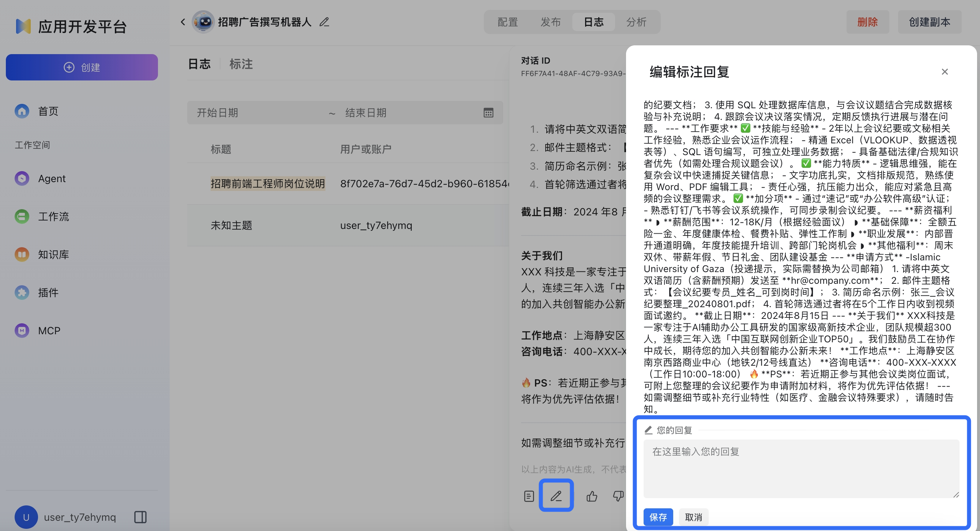Click the thumbs-down dislike icon
This screenshot has width=980, height=531.
tap(618, 496)
